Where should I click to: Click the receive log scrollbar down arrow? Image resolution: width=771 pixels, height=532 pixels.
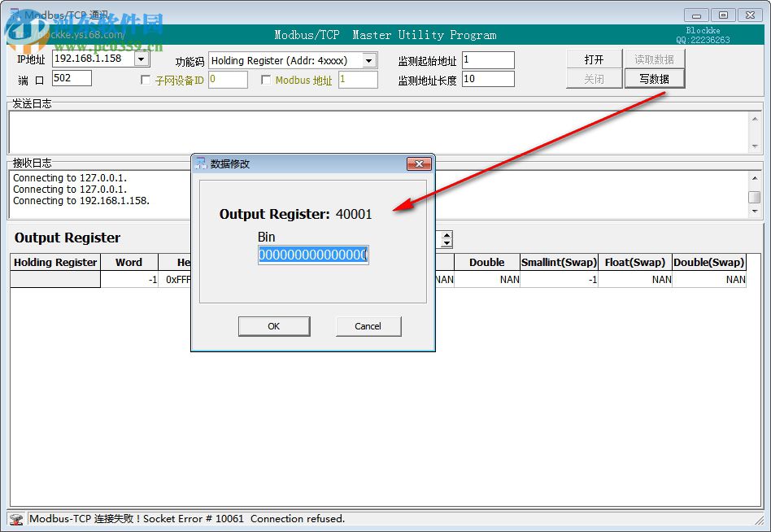coord(755,211)
